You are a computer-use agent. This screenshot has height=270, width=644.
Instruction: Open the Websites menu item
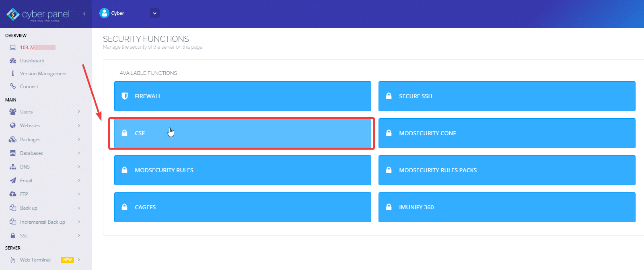point(30,126)
